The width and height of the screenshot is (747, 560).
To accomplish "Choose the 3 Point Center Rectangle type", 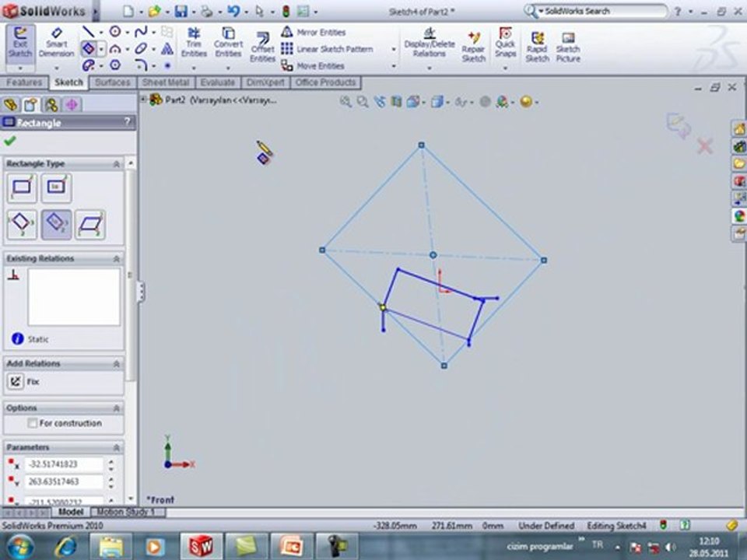I will 56,224.
